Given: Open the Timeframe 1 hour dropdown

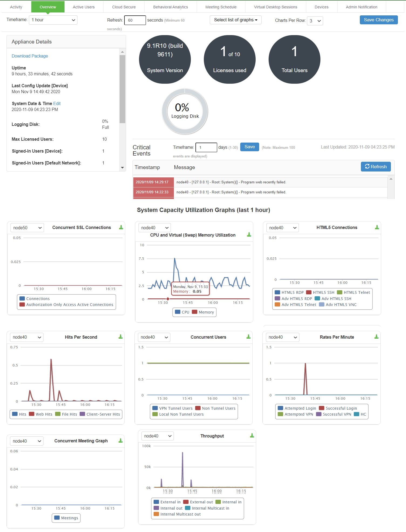Looking at the screenshot, I should coord(53,20).
